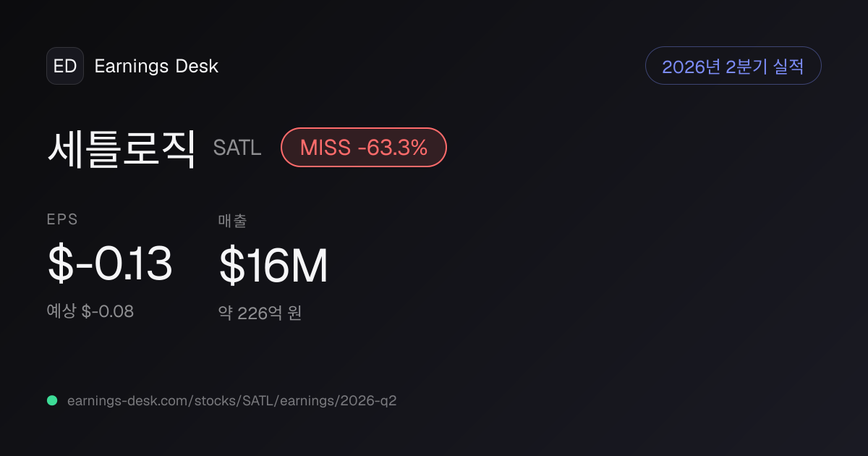Select the EPS label
Screen dimensions: 868x456
[62, 220]
